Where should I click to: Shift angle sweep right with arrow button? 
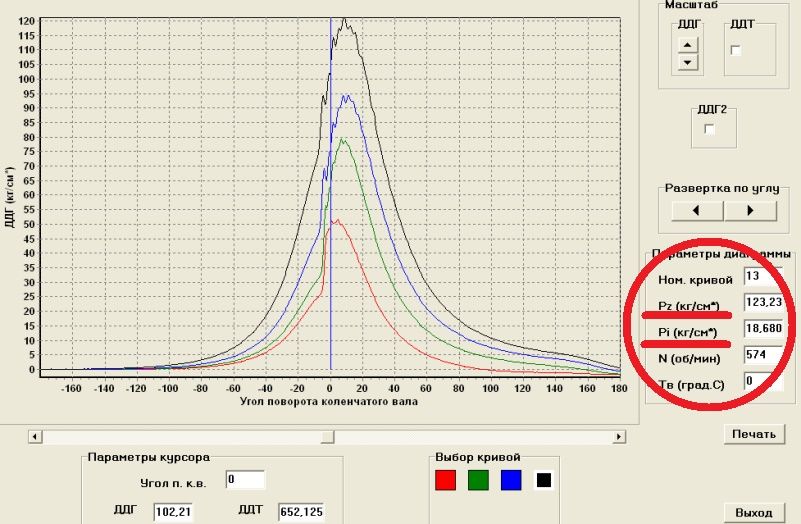pyautogui.click(x=750, y=211)
